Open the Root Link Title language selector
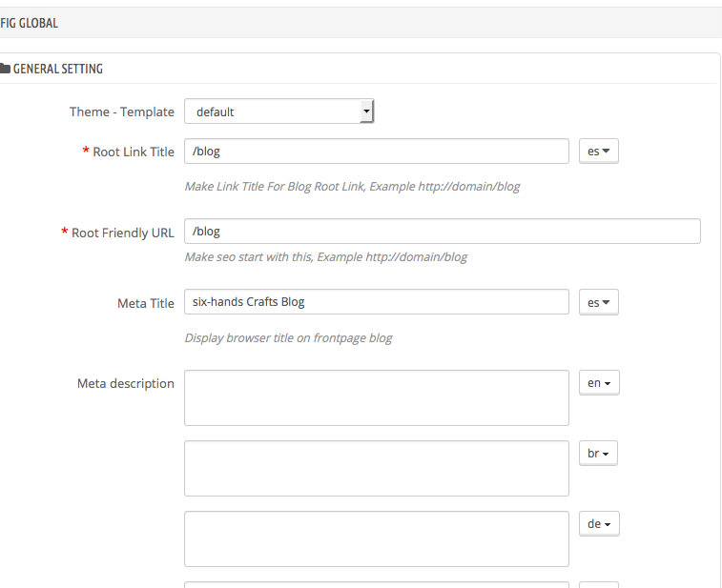The image size is (722, 588). (x=599, y=152)
